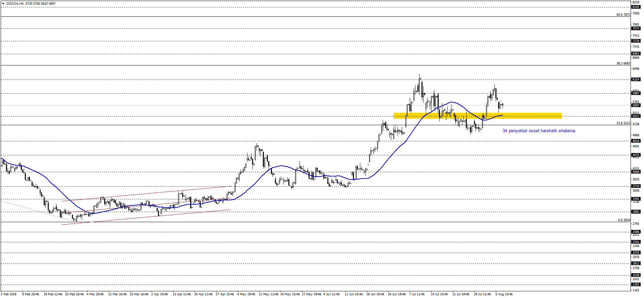644x298 pixels.
Task: Click the 2 Feb 2026 date label
Action: [x=9, y=294]
